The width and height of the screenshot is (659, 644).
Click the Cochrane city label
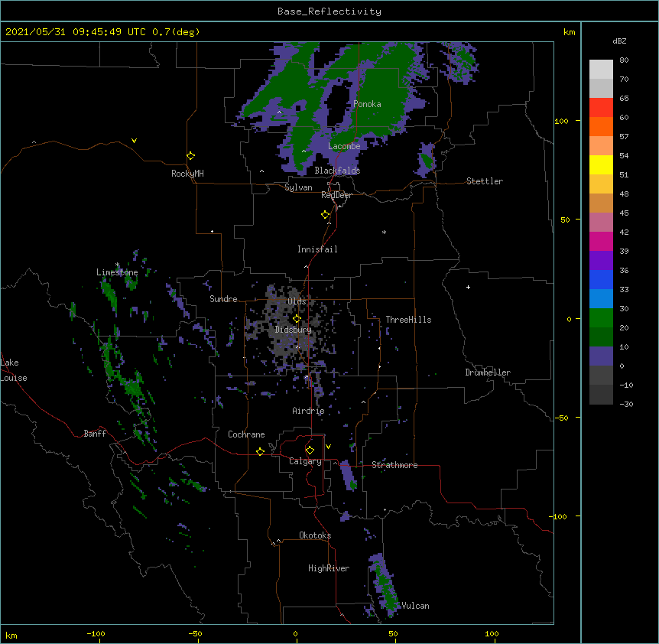coord(246,434)
